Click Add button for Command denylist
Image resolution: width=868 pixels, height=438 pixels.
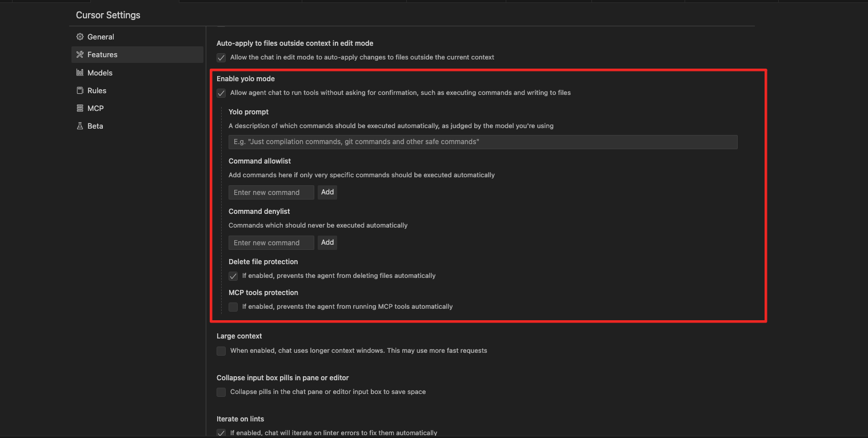(327, 242)
